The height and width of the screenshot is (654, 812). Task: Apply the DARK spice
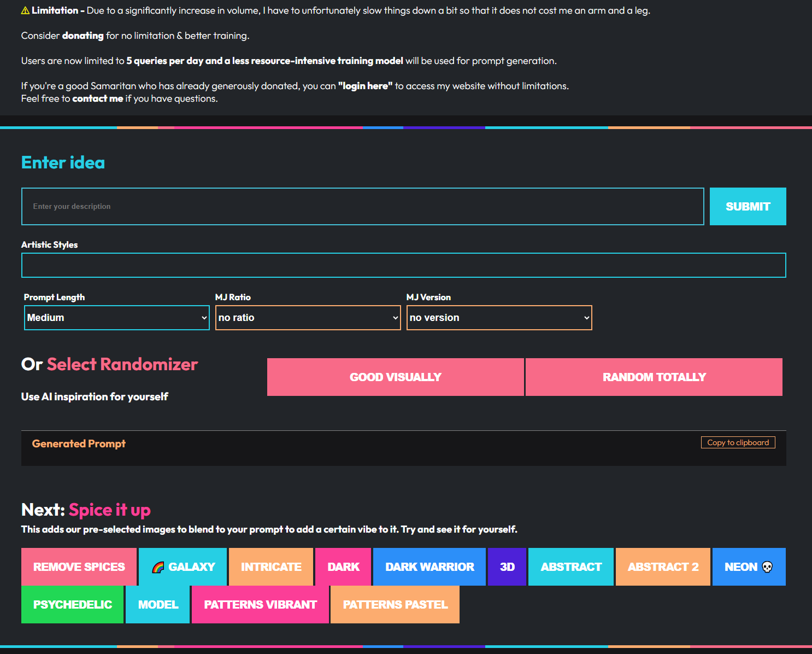[x=343, y=567]
